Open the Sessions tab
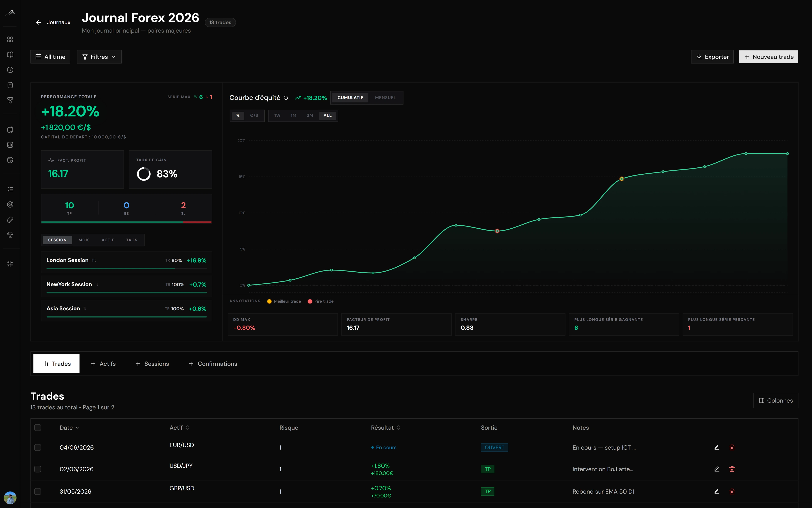This screenshot has height=508, width=812. pos(152,363)
